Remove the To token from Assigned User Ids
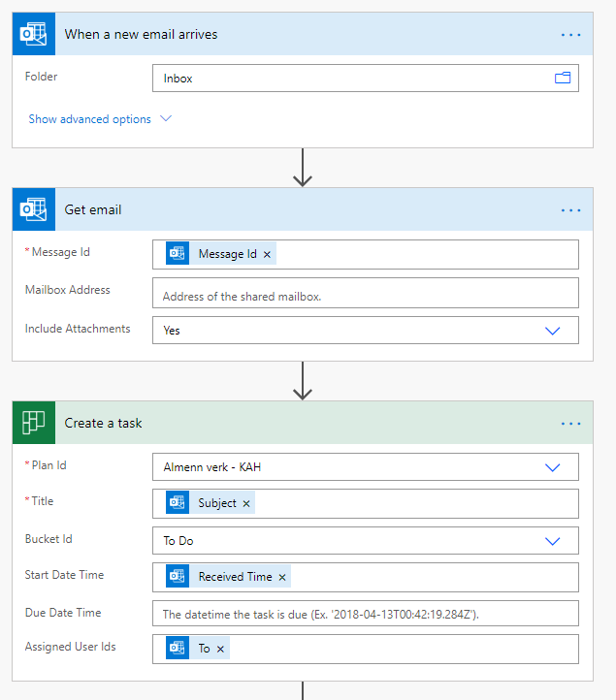Screen dimensions: 616x700 click(x=220, y=649)
